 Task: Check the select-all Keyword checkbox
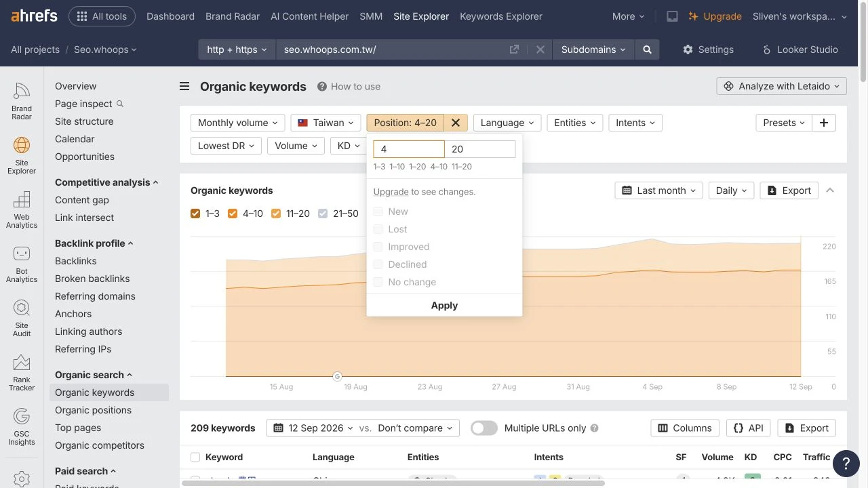[195, 457]
